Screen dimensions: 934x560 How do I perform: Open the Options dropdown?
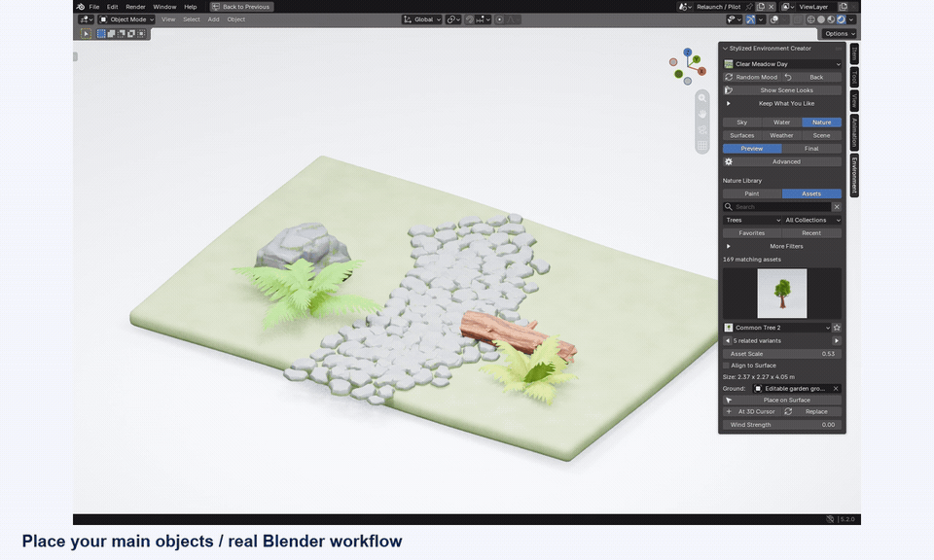840,34
